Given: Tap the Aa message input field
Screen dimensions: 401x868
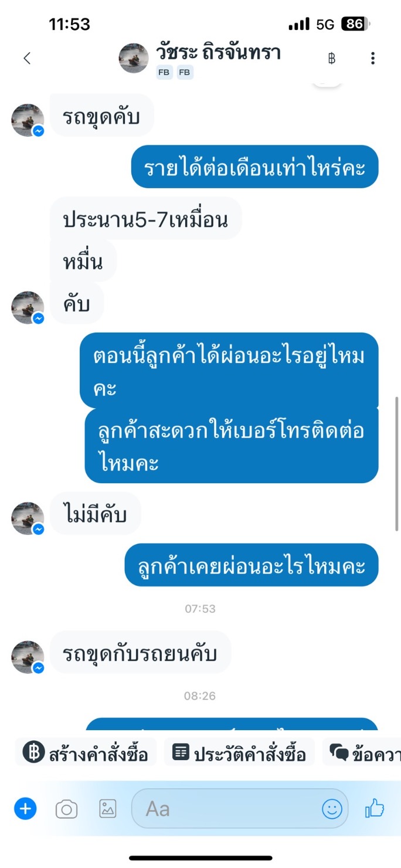Looking at the screenshot, I should tap(239, 809).
